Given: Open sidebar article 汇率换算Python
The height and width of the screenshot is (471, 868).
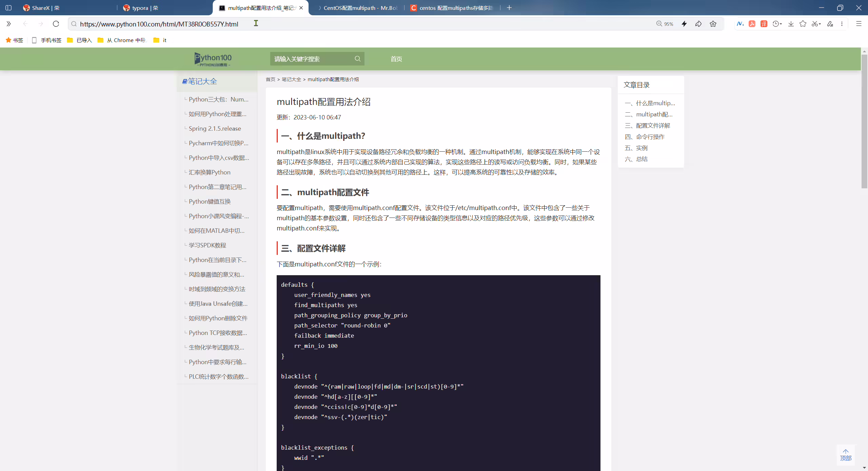Looking at the screenshot, I should point(210,172).
